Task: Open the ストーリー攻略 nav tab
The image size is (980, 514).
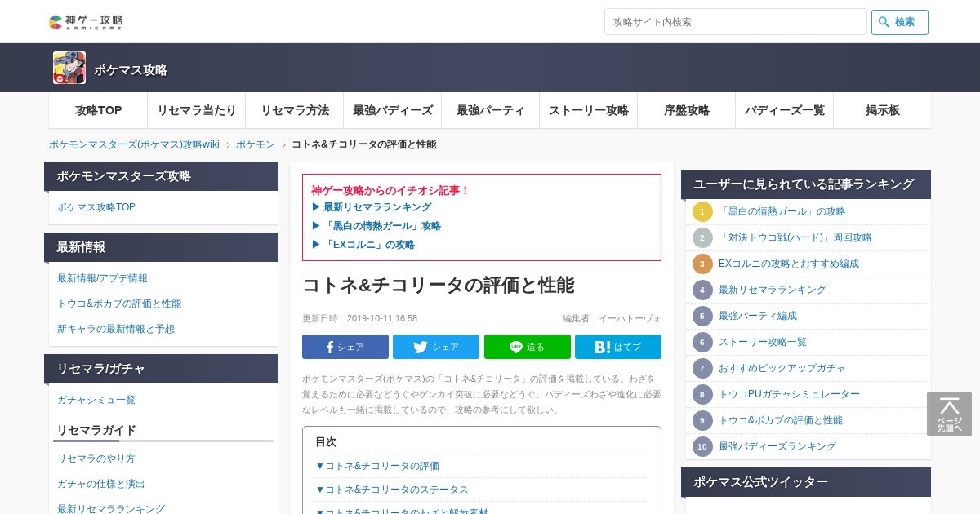Action: tap(588, 110)
